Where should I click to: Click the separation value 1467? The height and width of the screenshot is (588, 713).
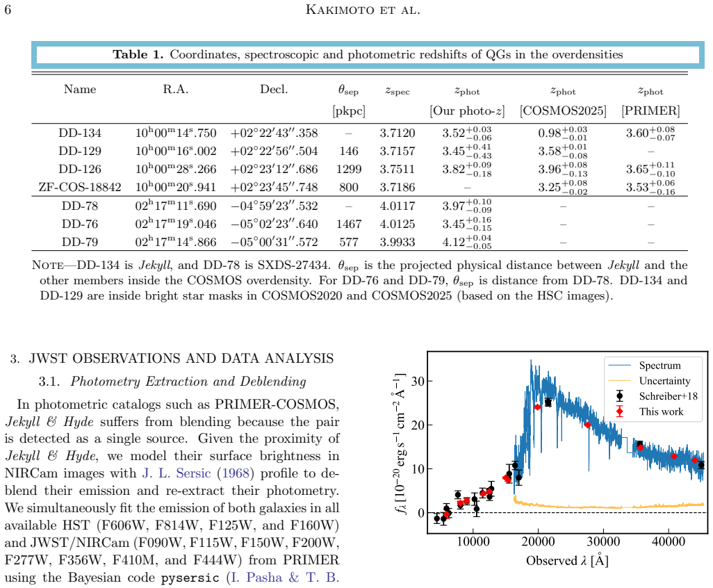coord(349,224)
